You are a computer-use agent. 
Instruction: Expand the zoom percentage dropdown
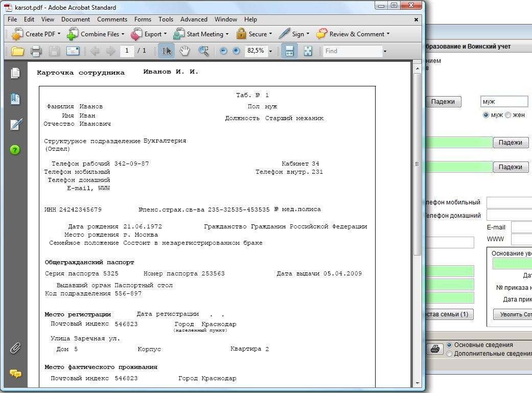point(270,51)
